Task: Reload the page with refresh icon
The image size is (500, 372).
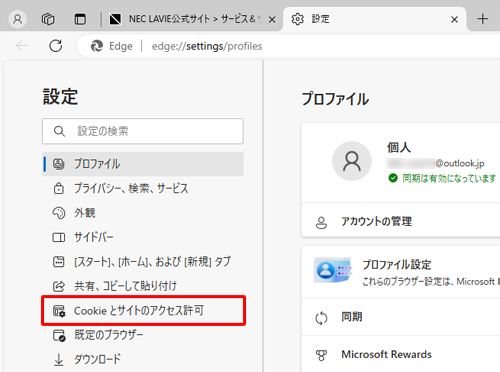Action: pyautogui.click(x=56, y=46)
